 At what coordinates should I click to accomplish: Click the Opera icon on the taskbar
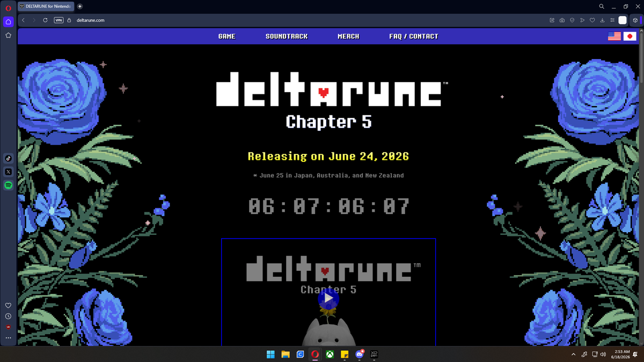[316, 354]
